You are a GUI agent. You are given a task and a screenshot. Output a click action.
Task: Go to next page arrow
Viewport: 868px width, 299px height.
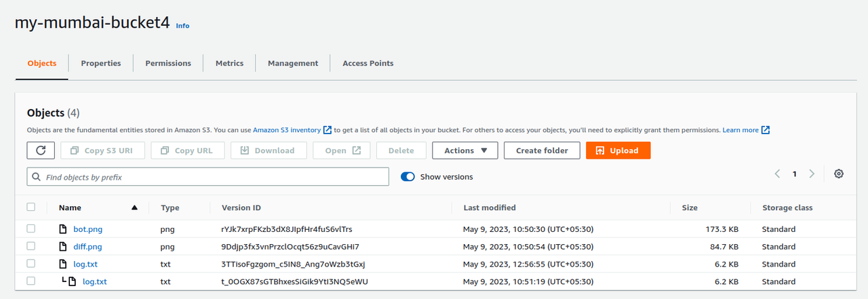812,174
